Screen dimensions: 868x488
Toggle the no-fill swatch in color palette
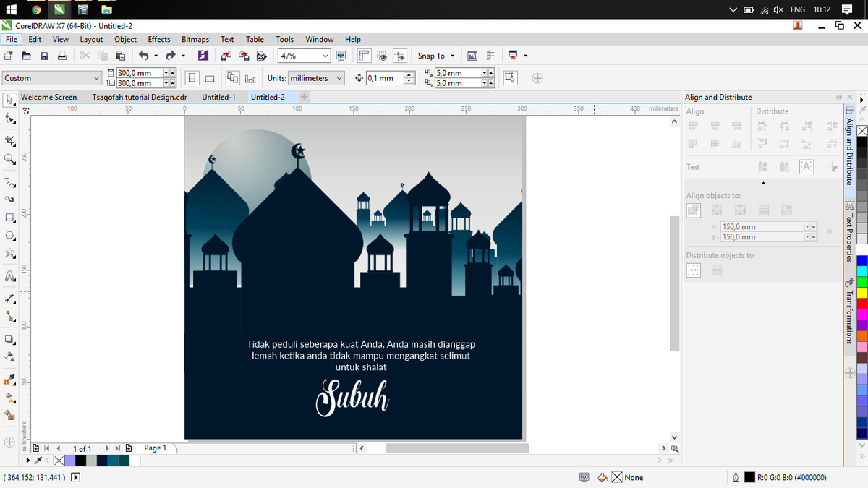tap(862, 130)
